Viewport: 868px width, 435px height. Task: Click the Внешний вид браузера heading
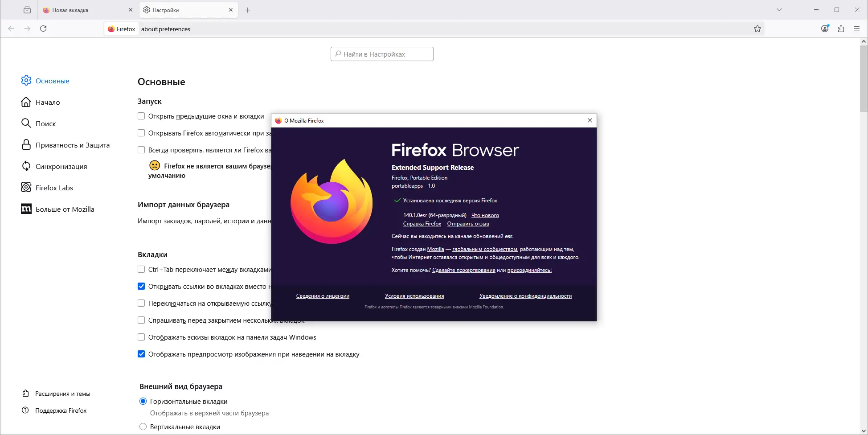pos(181,386)
